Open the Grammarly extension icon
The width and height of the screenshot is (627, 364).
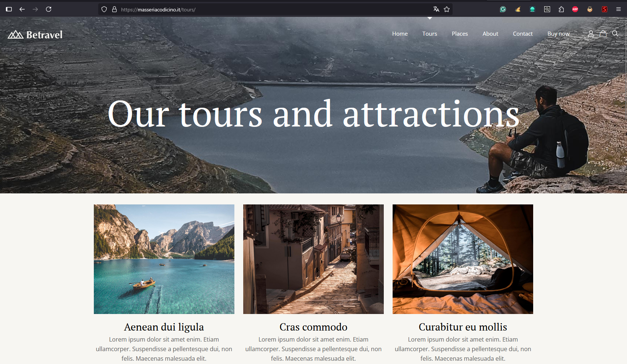[503, 9]
